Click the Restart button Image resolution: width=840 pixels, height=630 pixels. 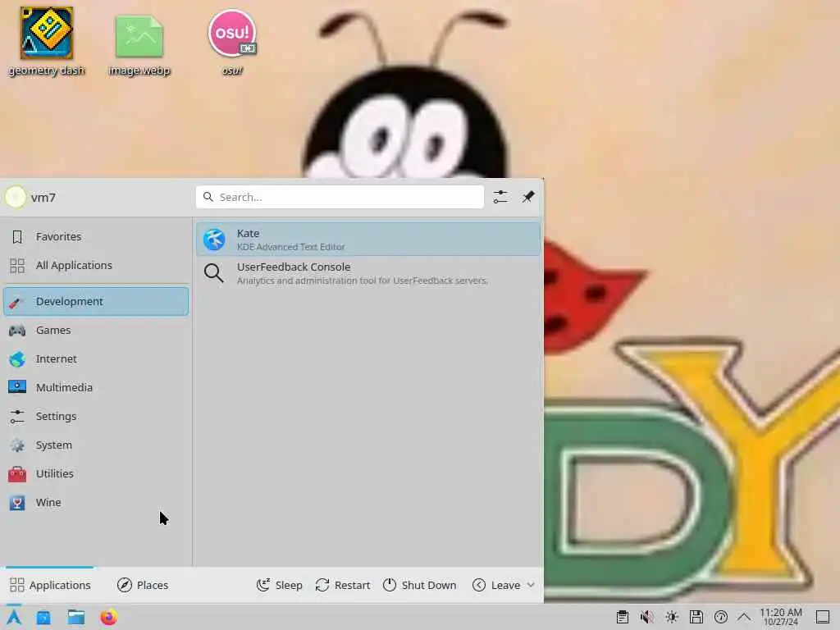(x=343, y=585)
